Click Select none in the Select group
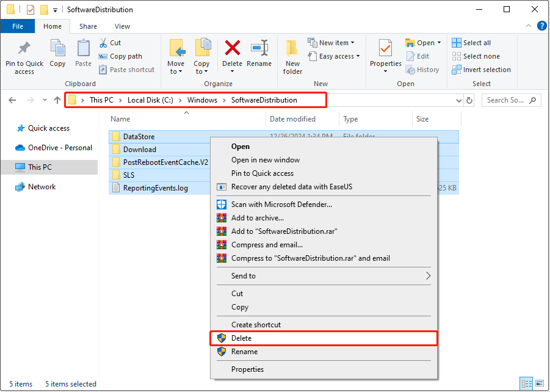The height and width of the screenshot is (392, 550). 476,56
